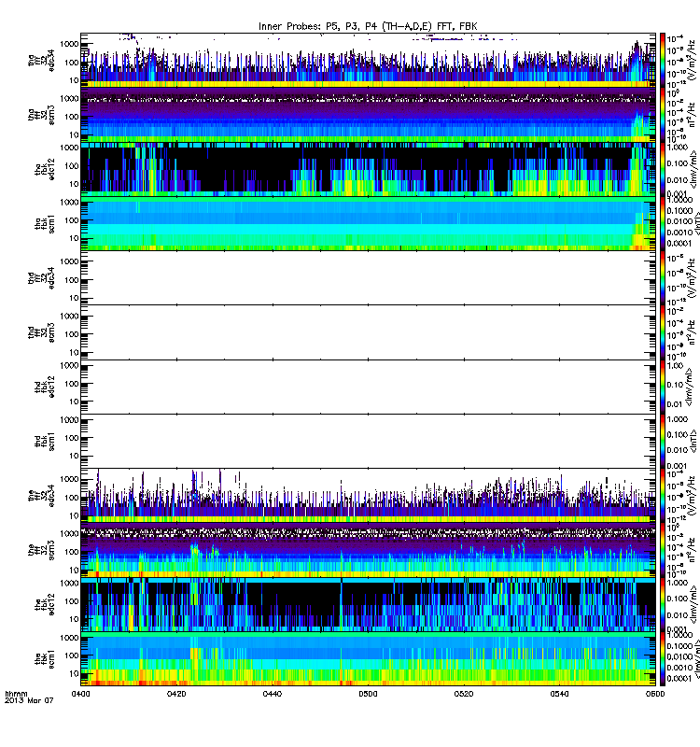Click the tha fbk edc12 spectrogram
The width and height of the screenshot is (700, 747).
coord(368,169)
